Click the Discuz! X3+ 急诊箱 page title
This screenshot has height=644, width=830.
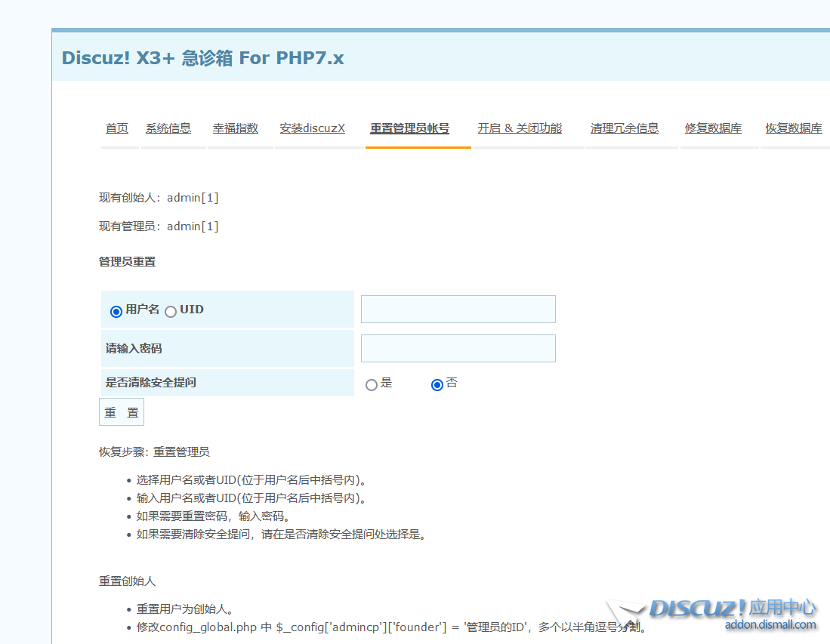click(202, 58)
